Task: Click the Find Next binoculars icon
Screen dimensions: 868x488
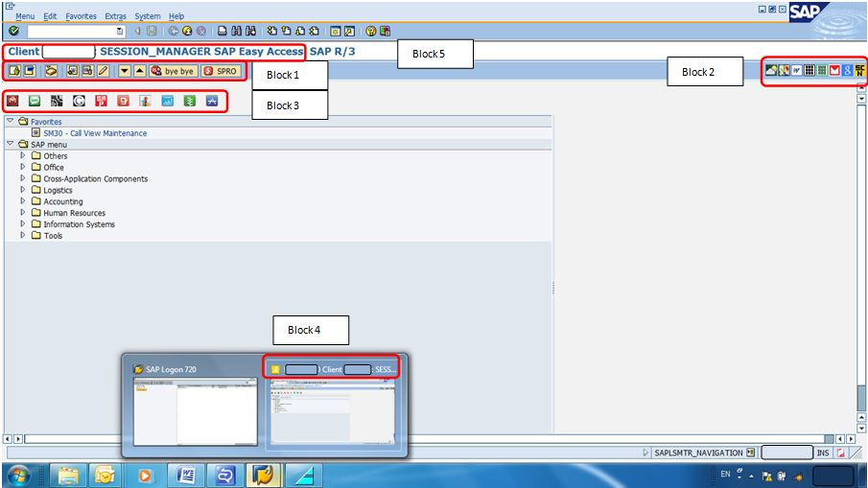Action: 250,31
